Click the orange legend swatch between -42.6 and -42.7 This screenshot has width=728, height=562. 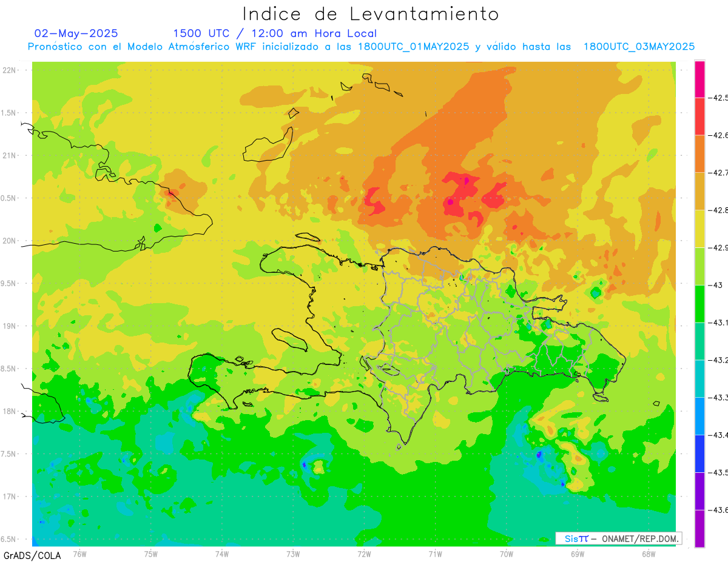click(x=699, y=154)
